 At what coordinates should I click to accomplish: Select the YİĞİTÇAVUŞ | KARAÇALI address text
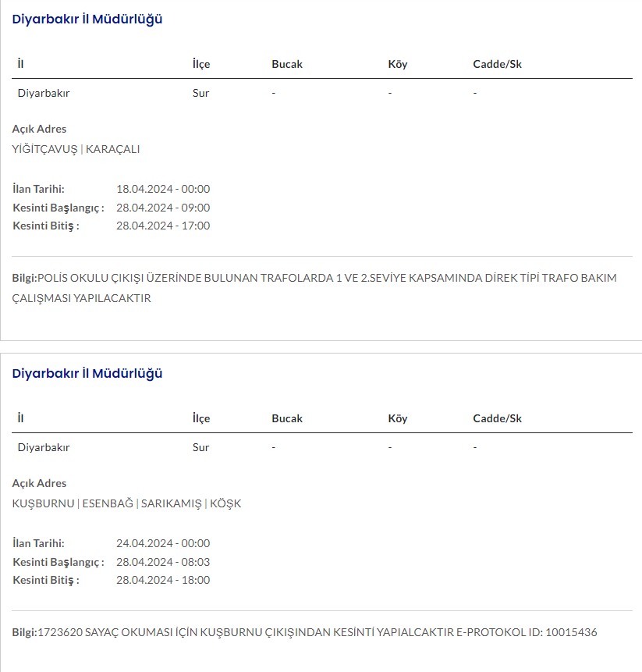point(76,149)
